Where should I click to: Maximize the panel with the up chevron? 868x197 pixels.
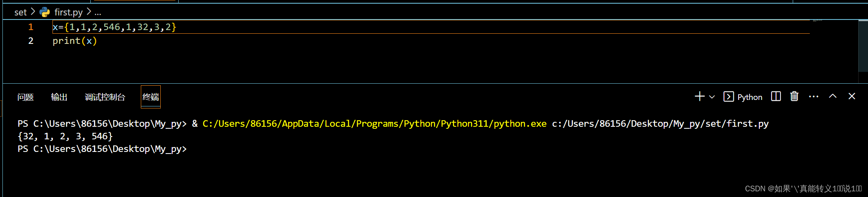(x=833, y=96)
